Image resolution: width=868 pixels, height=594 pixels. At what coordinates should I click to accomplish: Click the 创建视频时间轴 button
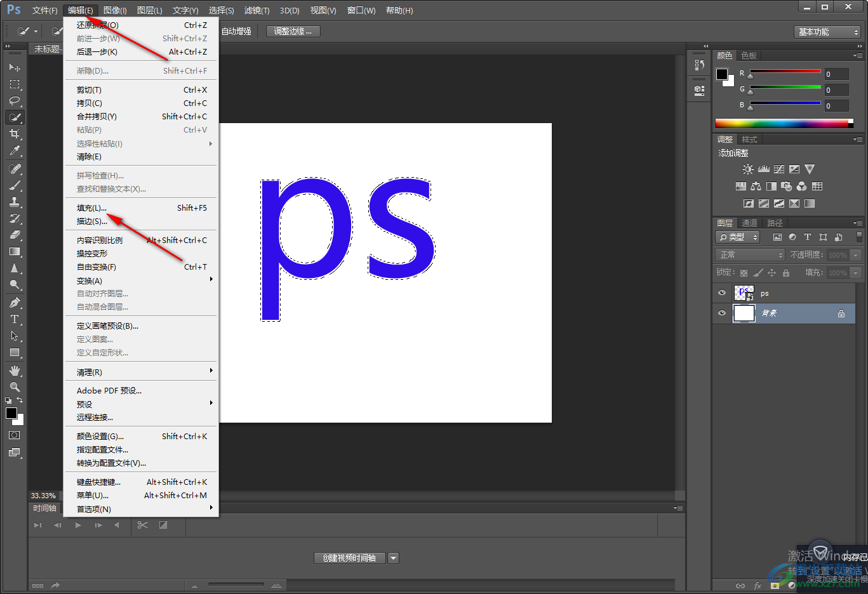[x=349, y=558]
